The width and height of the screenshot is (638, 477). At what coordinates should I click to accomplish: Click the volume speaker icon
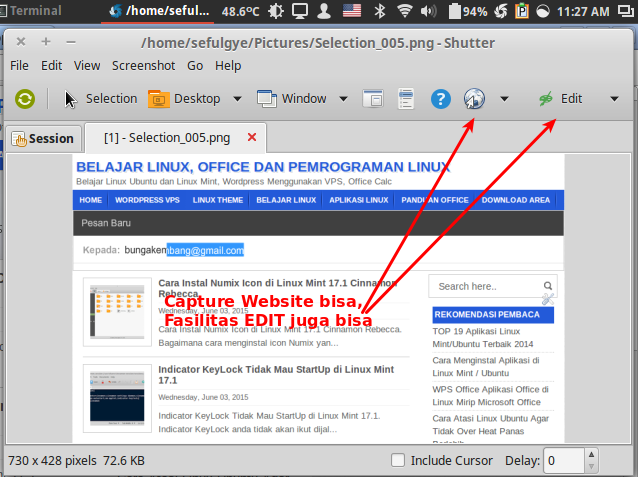coord(428,11)
